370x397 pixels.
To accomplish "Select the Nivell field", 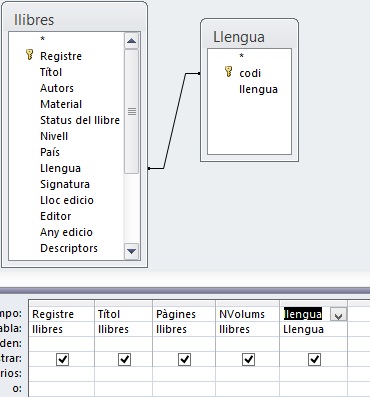I will pos(54,136).
